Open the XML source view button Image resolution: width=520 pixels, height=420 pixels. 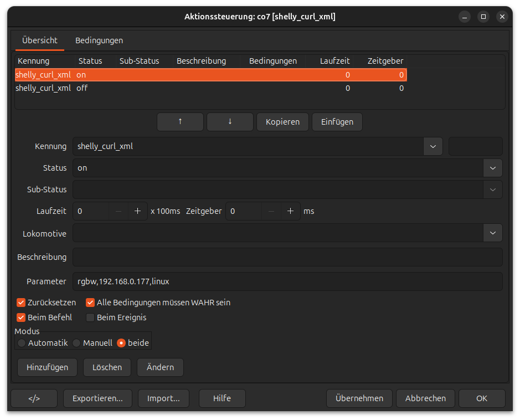click(x=34, y=398)
